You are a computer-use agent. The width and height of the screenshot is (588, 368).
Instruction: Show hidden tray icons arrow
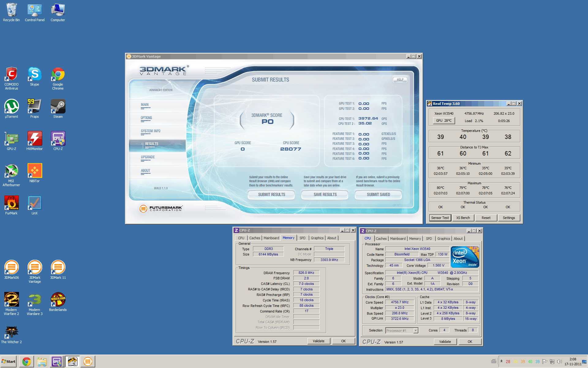(501, 361)
